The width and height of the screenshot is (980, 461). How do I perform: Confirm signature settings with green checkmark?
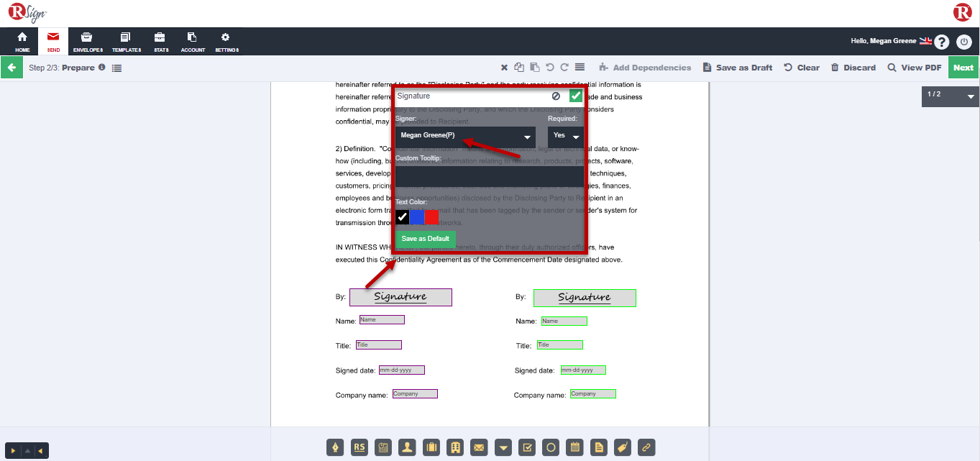click(576, 96)
